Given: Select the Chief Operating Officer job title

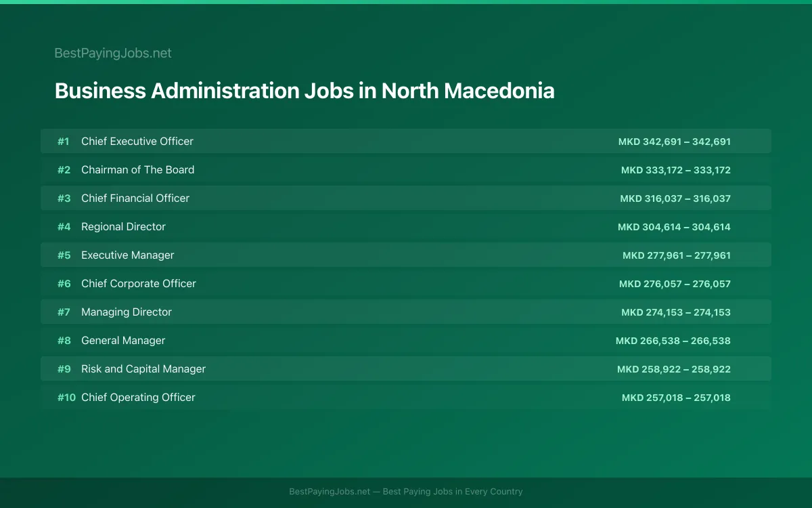Looking at the screenshot, I should [138, 398].
